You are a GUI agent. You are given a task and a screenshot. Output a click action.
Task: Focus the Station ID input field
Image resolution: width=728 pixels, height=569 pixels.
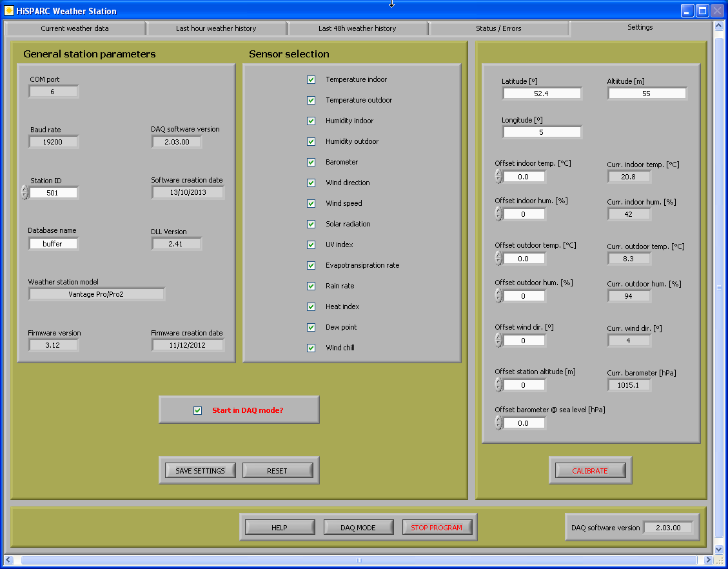point(53,193)
